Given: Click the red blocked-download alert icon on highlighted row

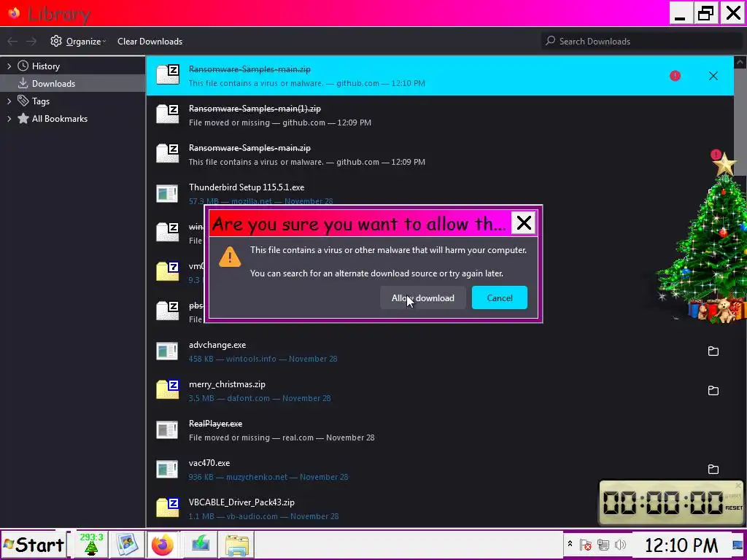Looking at the screenshot, I should (x=675, y=76).
